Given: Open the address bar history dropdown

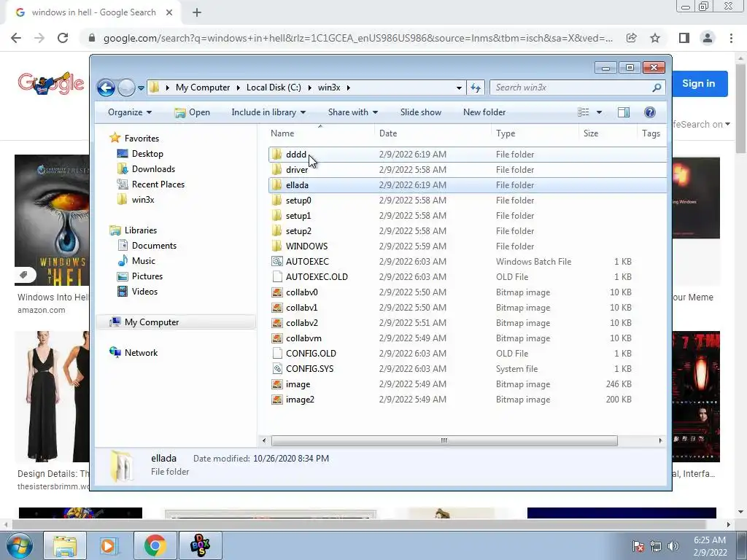Looking at the screenshot, I should pos(459,87).
